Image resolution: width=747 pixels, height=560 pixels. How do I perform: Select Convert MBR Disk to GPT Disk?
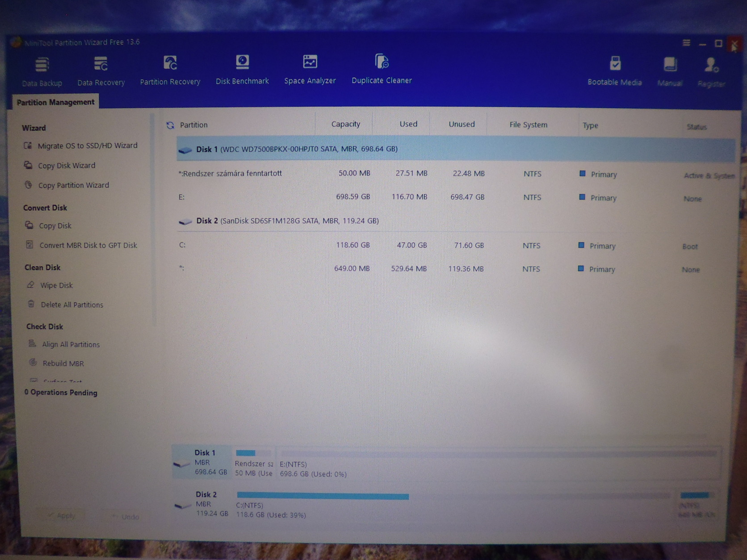(x=88, y=245)
